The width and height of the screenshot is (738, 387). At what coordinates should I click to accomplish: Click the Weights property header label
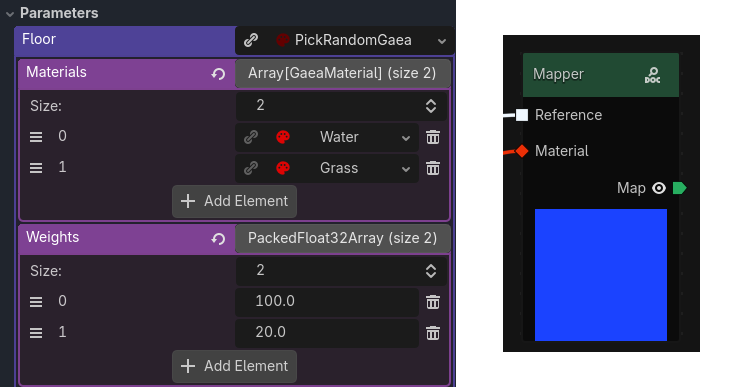click(53, 237)
